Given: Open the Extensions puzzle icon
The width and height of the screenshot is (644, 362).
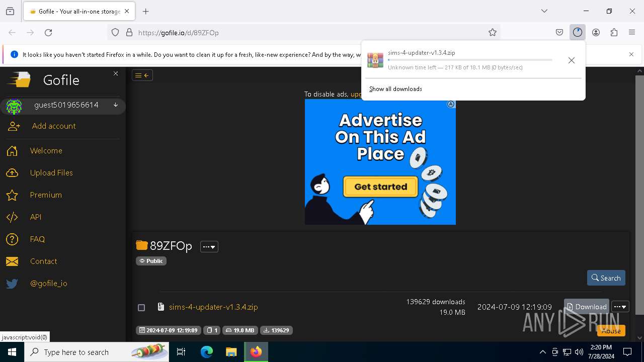Looking at the screenshot, I should (x=614, y=32).
